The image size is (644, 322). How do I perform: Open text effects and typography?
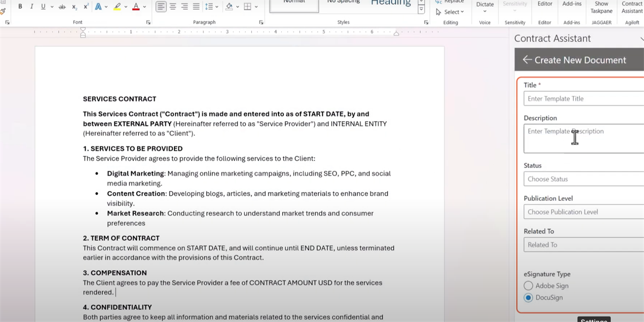[99, 6]
